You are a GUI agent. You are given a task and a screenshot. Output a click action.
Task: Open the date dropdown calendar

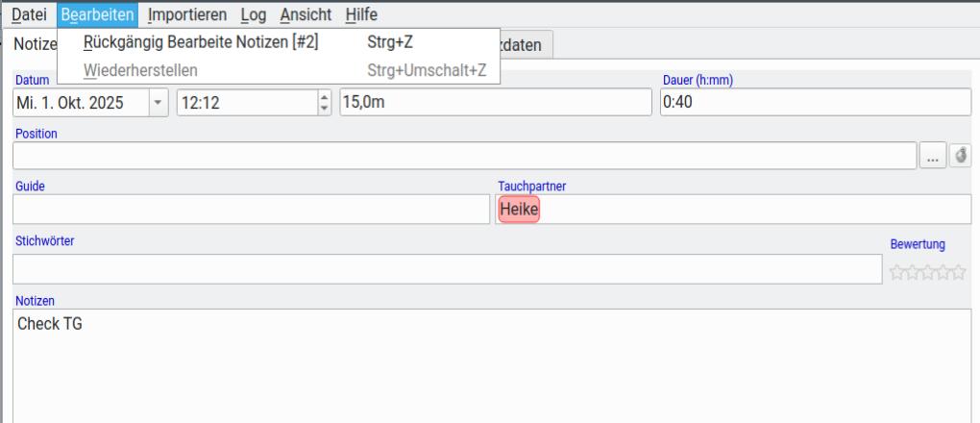tap(158, 103)
